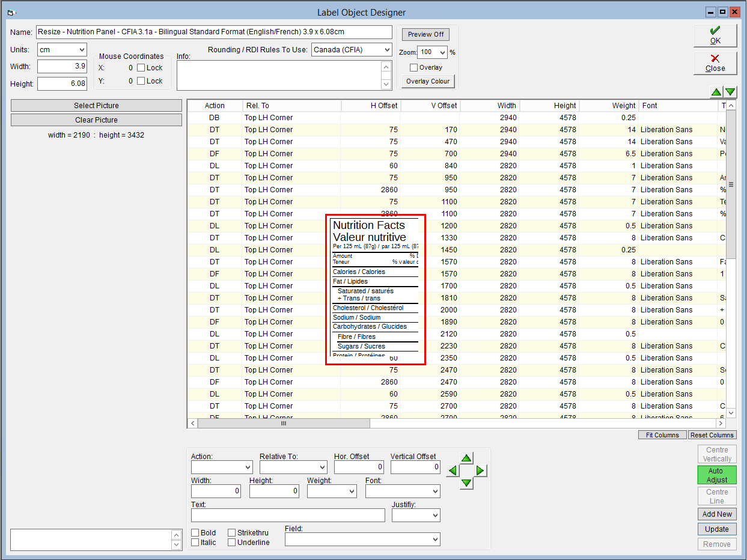Check the Bold checkbox
The width and height of the screenshot is (747, 560).
[x=195, y=532]
